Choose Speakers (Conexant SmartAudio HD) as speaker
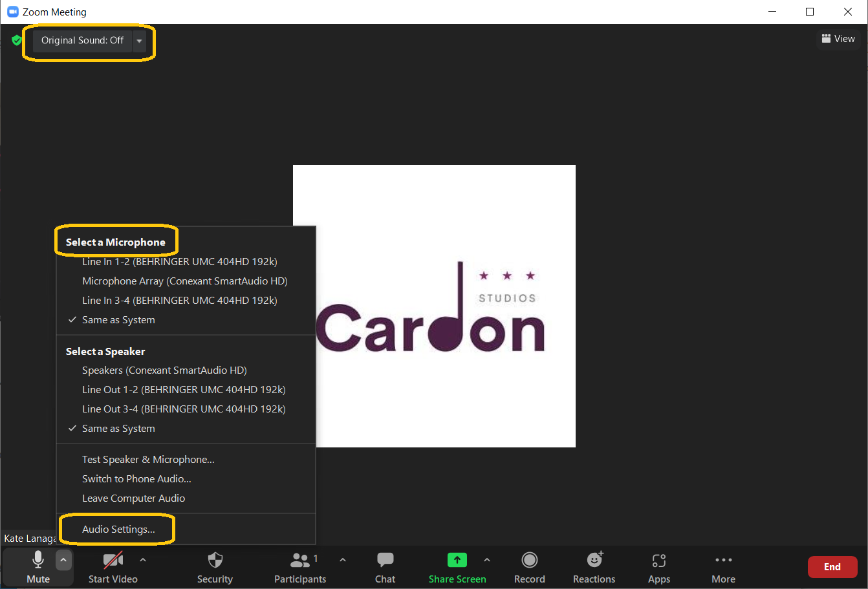The width and height of the screenshot is (868, 589). (x=164, y=370)
